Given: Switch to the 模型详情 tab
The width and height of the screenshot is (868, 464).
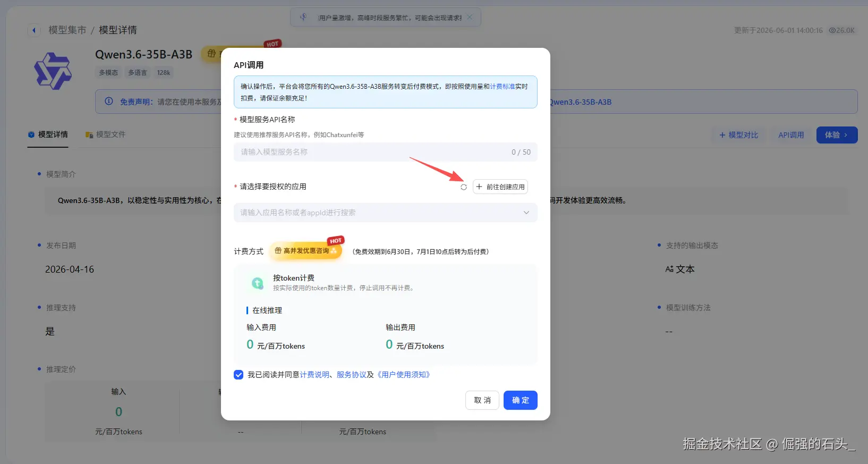Looking at the screenshot, I should [48, 134].
